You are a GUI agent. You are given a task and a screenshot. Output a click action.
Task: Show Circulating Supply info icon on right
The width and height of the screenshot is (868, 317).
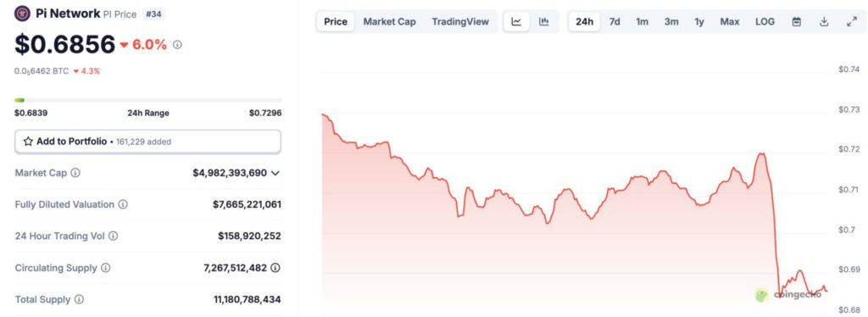(275, 268)
